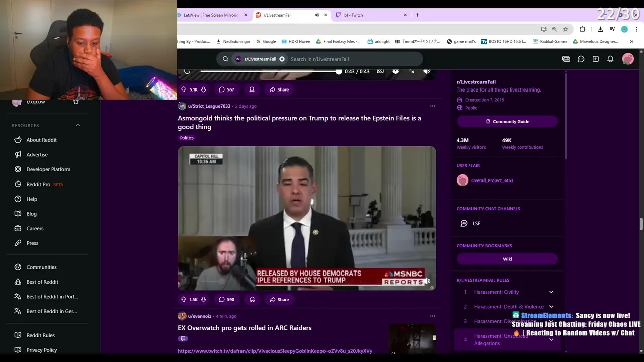Viewport: 644px width, 362px height.
Task: Open the ARC Raiders clip thumbnail
Action: coord(412,339)
